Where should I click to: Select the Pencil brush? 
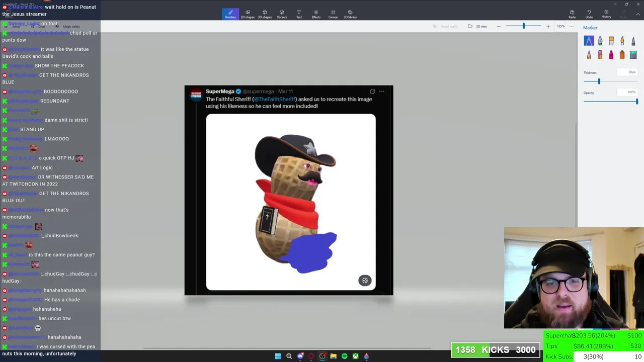[589, 55]
